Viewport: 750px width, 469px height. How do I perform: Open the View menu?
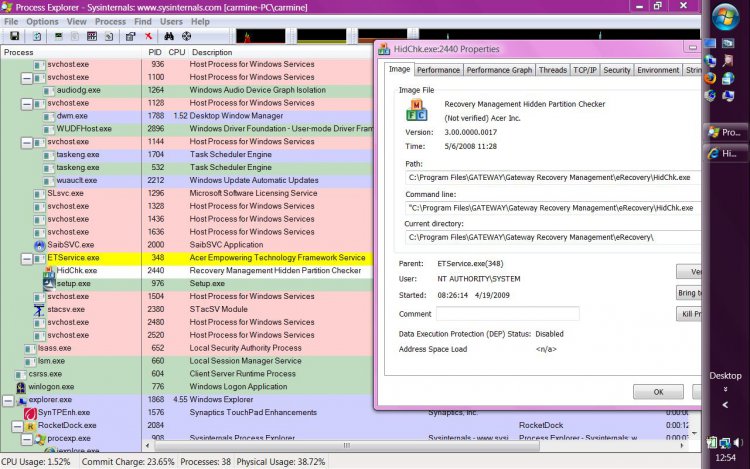click(77, 22)
